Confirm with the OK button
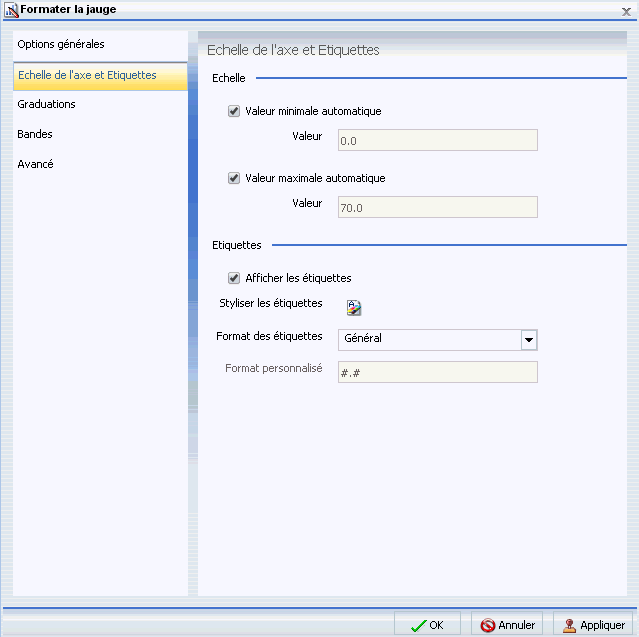 tap(427, 625)
